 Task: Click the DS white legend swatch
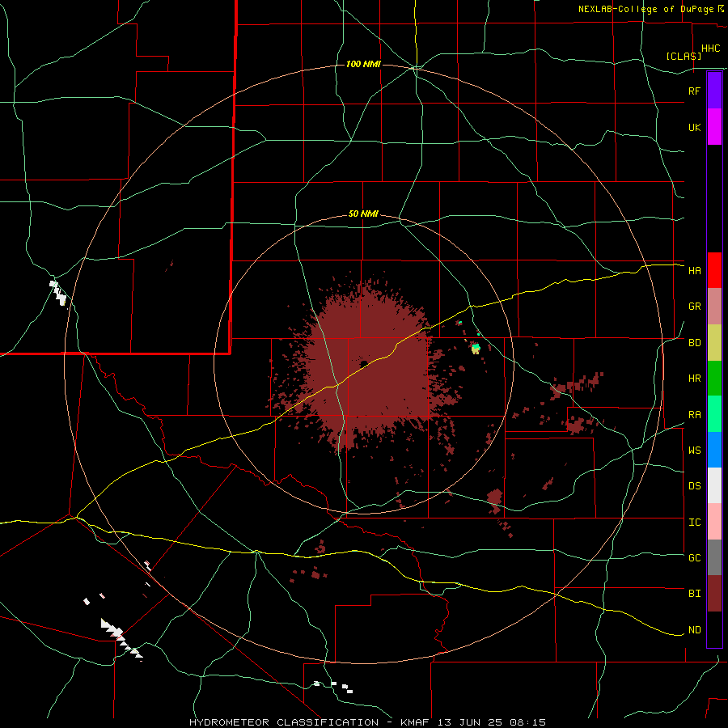tap(714, 485)
